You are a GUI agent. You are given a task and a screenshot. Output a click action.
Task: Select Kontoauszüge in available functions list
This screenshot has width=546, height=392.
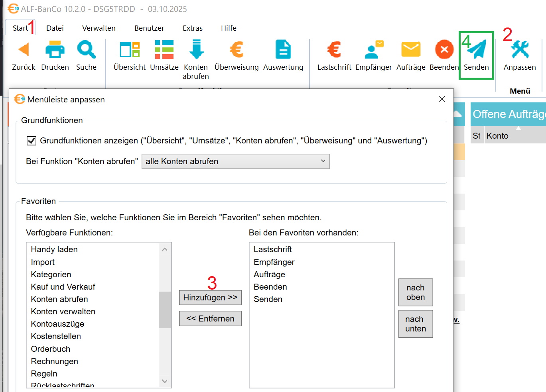(x=57, y=324)
